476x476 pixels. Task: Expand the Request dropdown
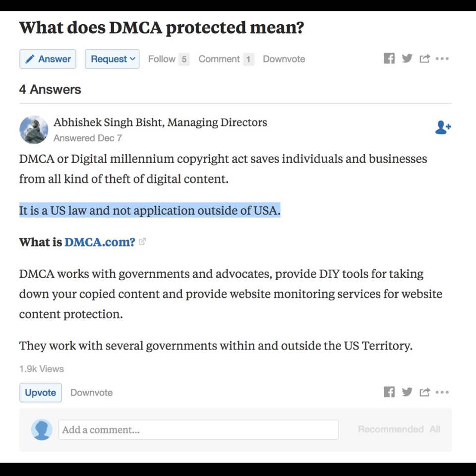pos(112,59)
